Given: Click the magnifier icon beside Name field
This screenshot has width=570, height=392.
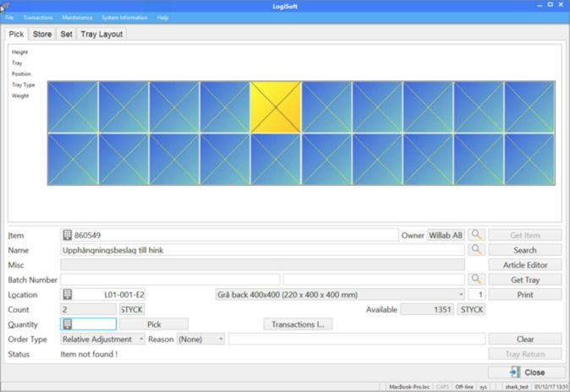Looking at the screenshot, I should (x=476, y=250).
